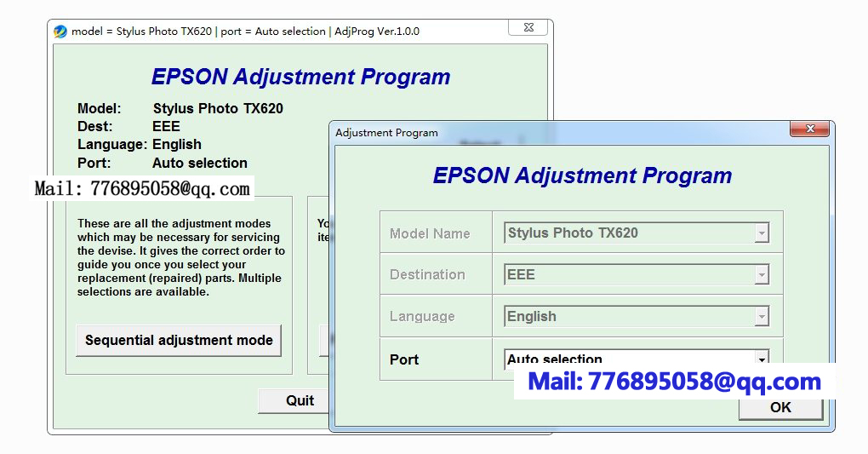Image resolution: width=868 pixels, height=454 pixels.
Task: Expand the Language dropdown arrow
Action: [762, 317]
